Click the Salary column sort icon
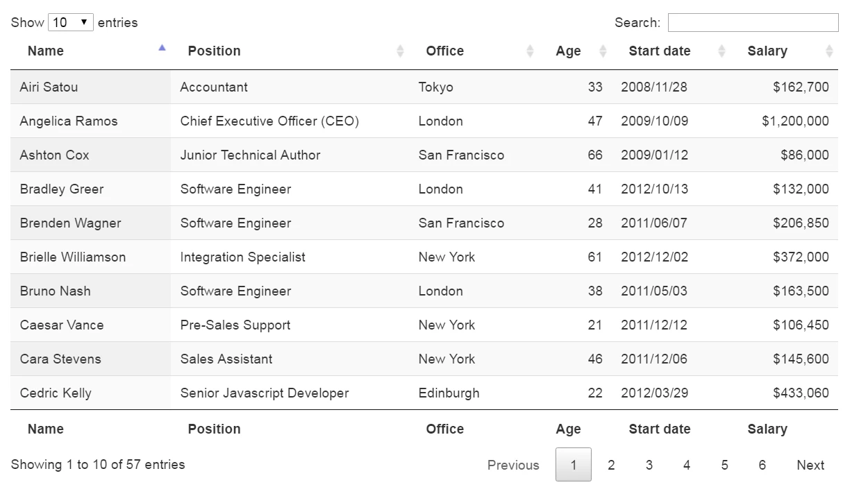Screen dimensions: 868x487 pyautogui.click(x=829, y=51)
